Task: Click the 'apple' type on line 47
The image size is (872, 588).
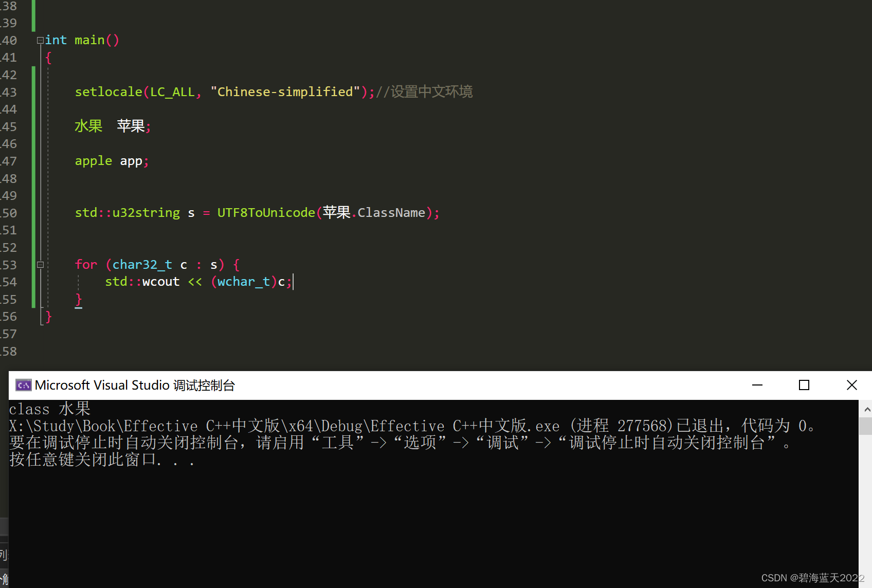Action: point(94,161)
